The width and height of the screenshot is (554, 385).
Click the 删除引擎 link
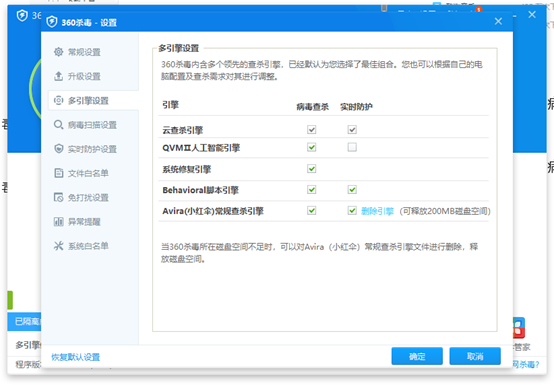[377, 211]
